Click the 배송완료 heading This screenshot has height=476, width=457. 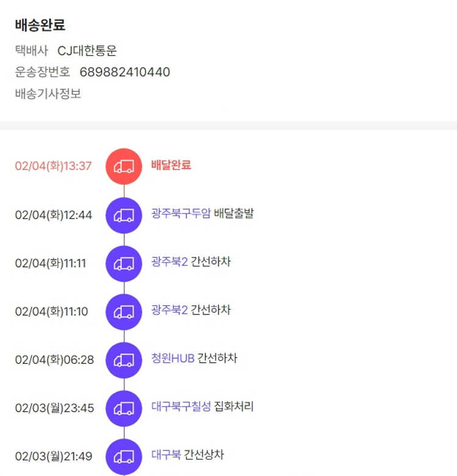[x=40, y=26]
